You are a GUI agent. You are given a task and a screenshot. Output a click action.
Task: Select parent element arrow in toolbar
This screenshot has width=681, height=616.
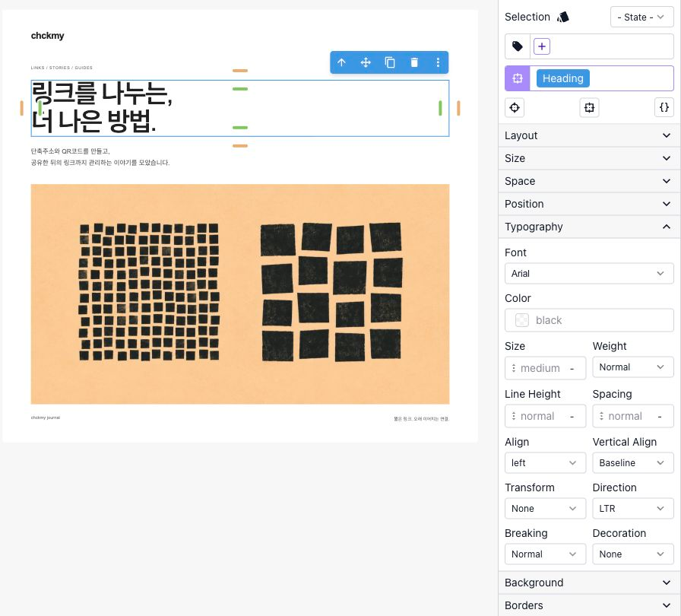click(341, 62)
